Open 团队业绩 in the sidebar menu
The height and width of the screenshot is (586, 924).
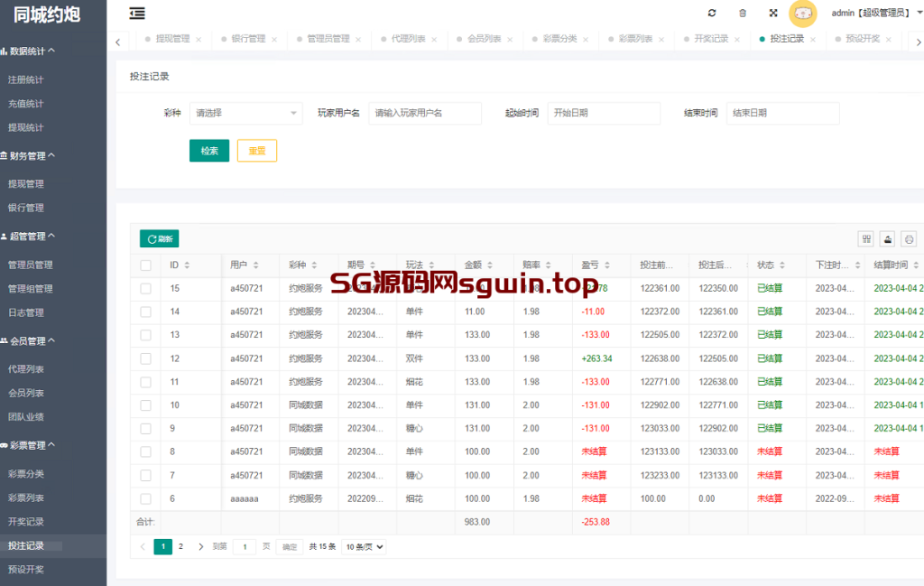click(26, 416)
